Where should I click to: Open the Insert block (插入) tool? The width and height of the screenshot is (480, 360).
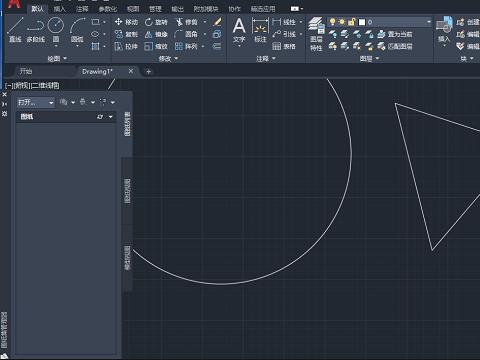(444, 30)
